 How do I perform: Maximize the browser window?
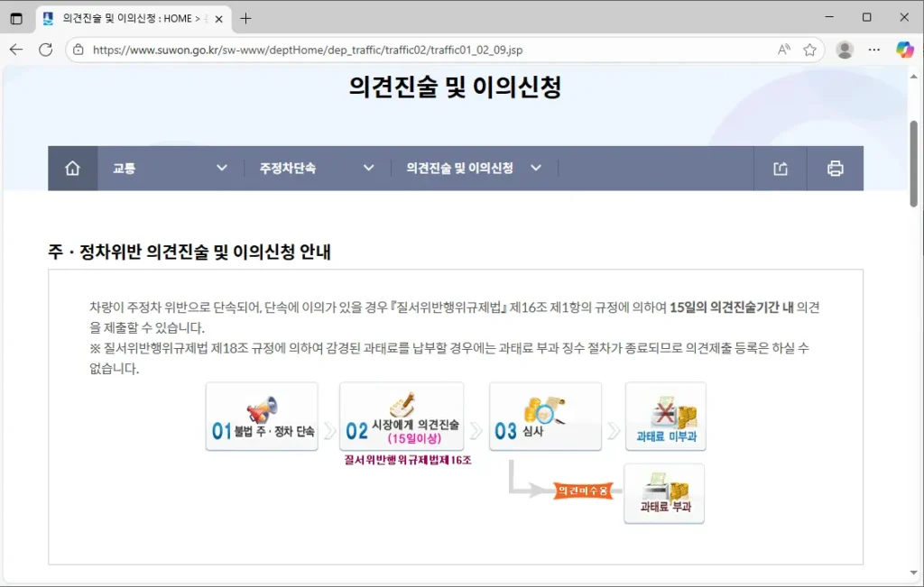(x=866, y=18)
